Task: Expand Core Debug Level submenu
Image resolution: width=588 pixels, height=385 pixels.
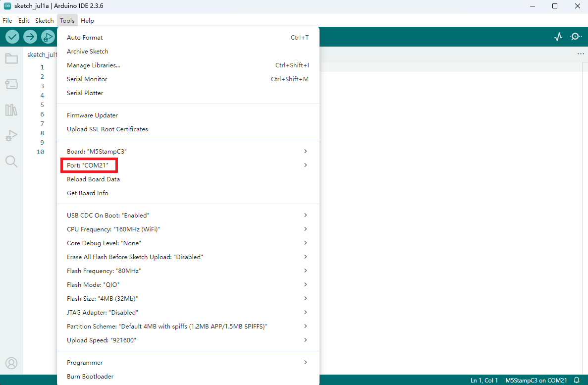Action: point(188,243)
